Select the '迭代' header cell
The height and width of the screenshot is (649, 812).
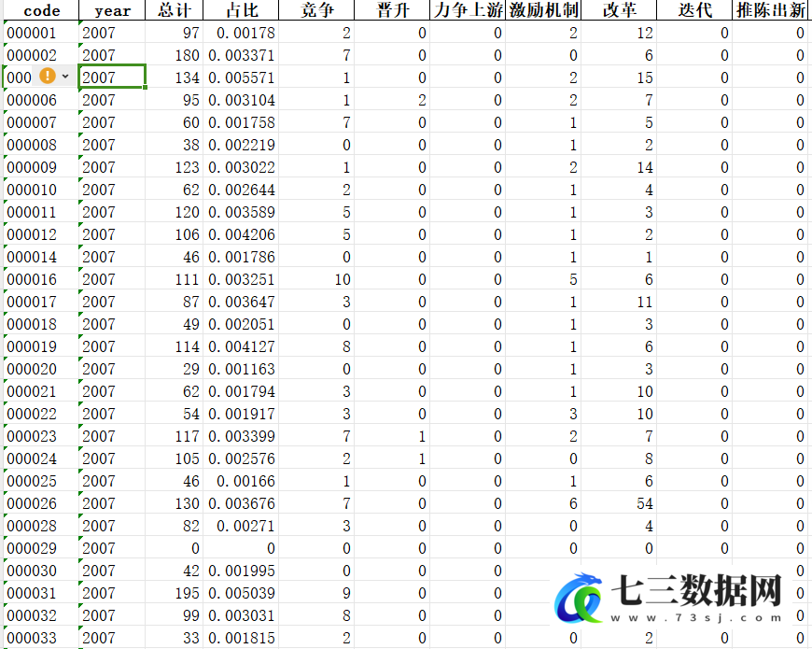click(694, 10)
